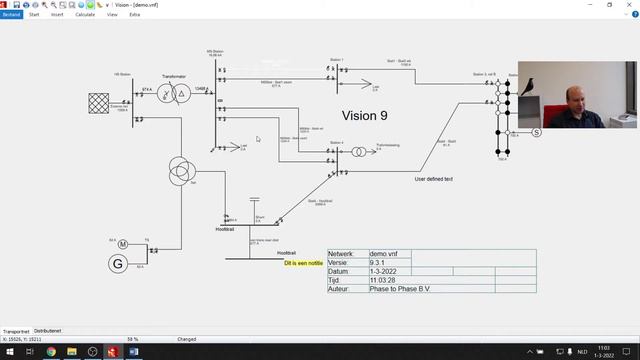Open Microsoft Word from the taskbar
Screen dimensions: 640x360
coord(134,351)
